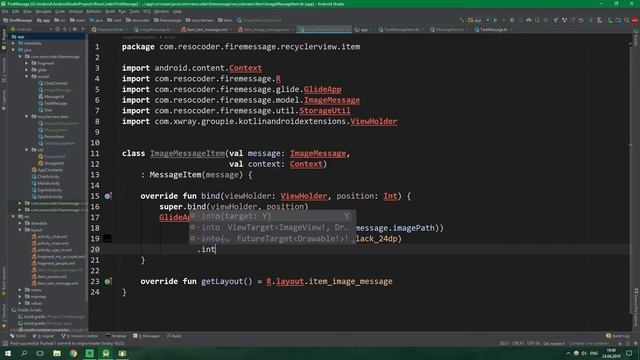This screenshot has width=640, height=360.
Task: Open the Project tool window side button
Action: tap(4, 39)
